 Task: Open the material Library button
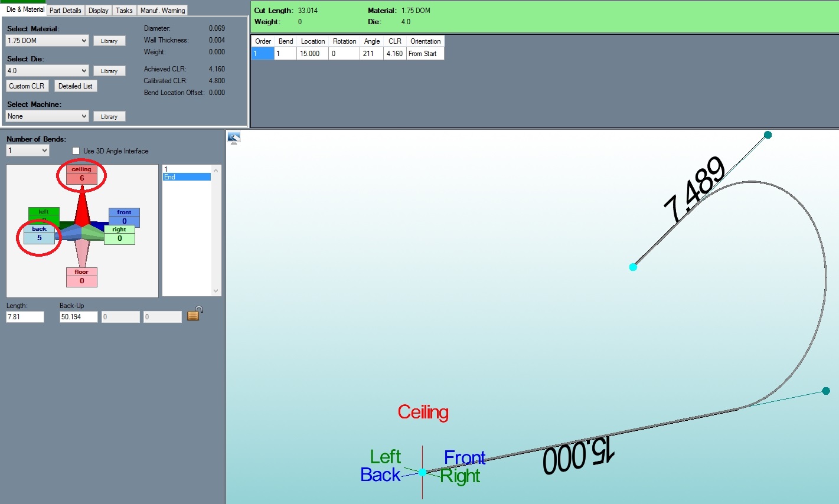[x=109, y=41]
